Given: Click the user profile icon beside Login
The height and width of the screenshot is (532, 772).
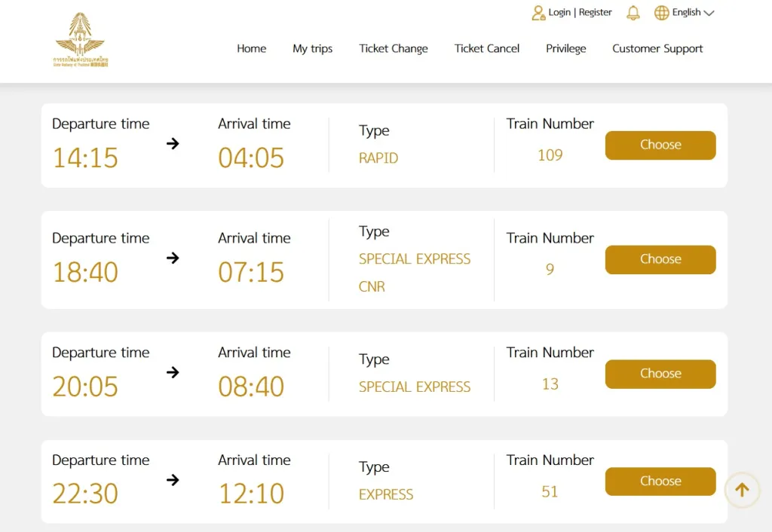Looking at the screenshot, I should [x=538, y=13].
